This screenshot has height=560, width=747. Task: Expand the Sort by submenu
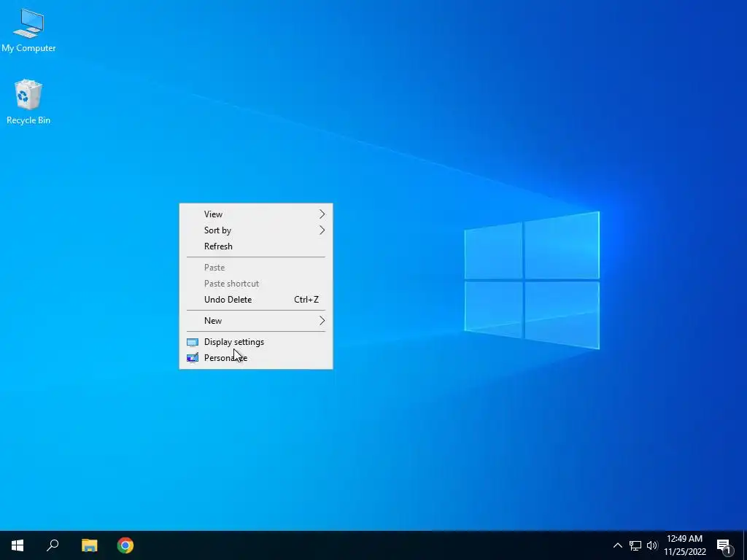[x=256, y=230]
